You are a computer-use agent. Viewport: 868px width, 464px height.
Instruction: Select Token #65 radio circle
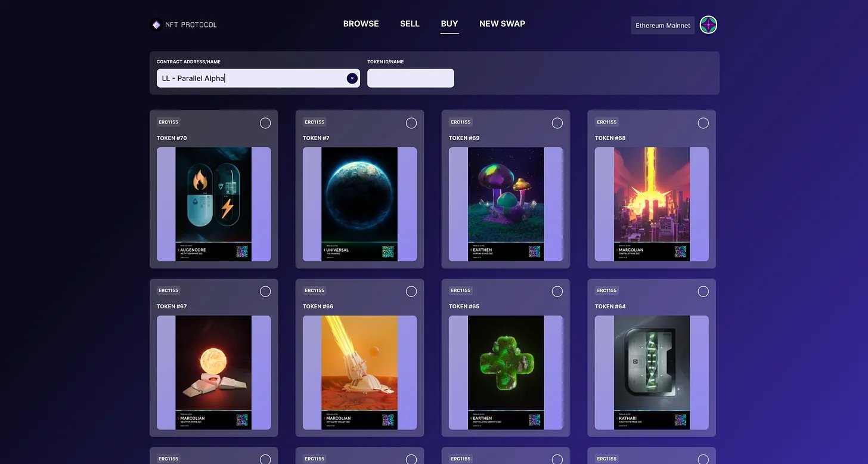[x=557, y=292]
